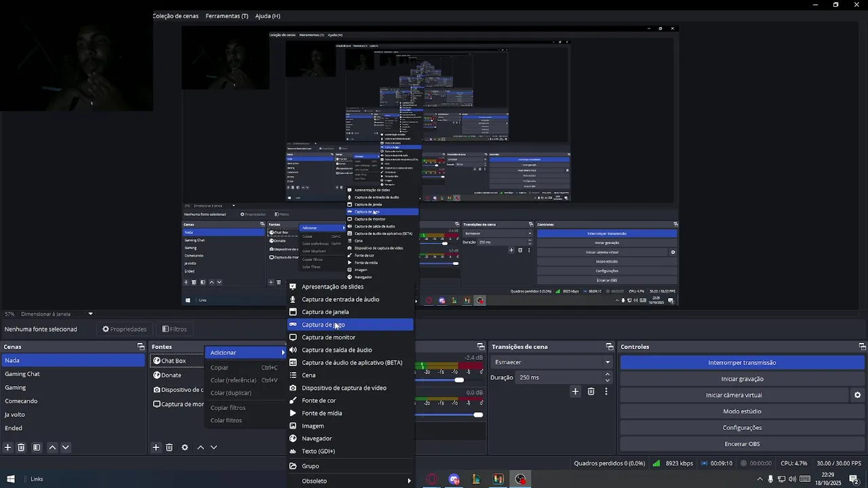Viewport: 868px width, 488px height.
Task: Select Captura de entrada de áudio
Action: [x=351, y=300]
